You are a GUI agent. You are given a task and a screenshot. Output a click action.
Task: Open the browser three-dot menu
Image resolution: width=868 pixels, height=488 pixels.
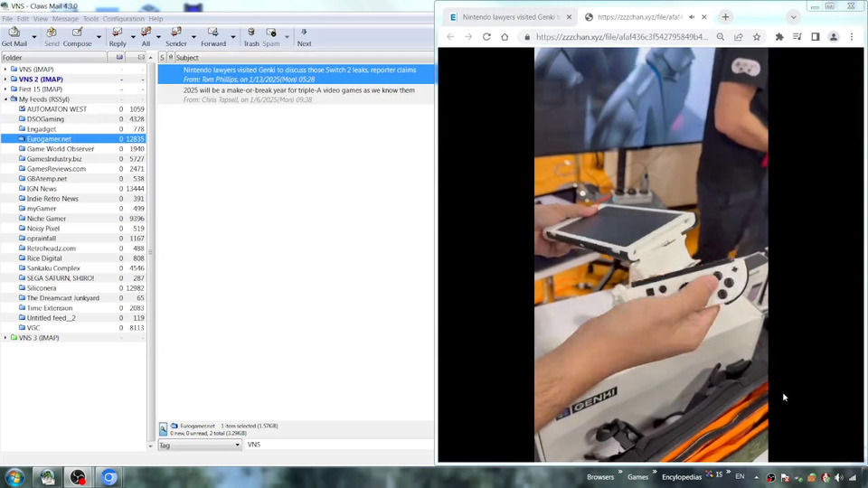point(852,37)
